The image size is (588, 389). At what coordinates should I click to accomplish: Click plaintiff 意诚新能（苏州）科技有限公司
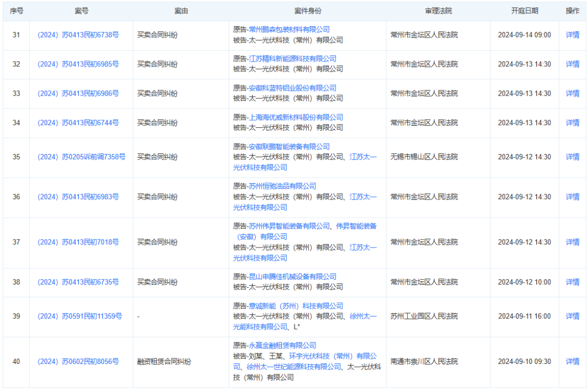pos(296,306)
